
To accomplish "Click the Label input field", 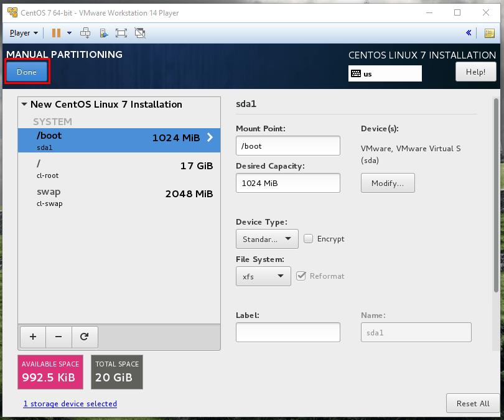I will [x=287, y=332].
